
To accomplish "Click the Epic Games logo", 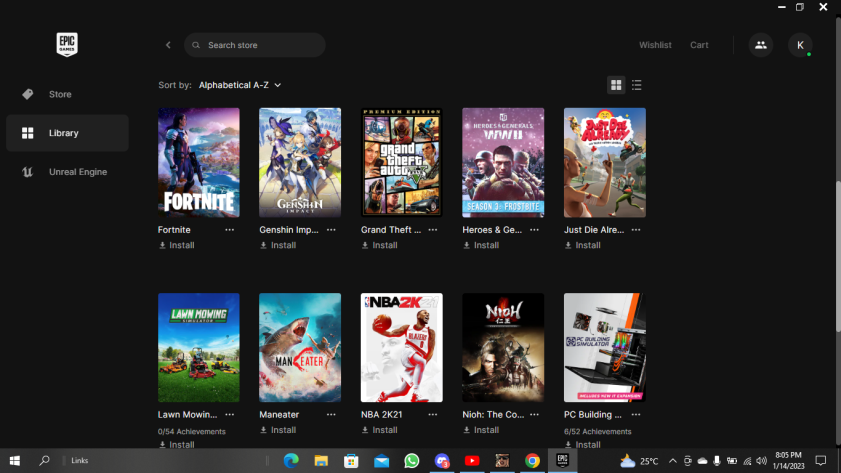I will tap(67, 44).
